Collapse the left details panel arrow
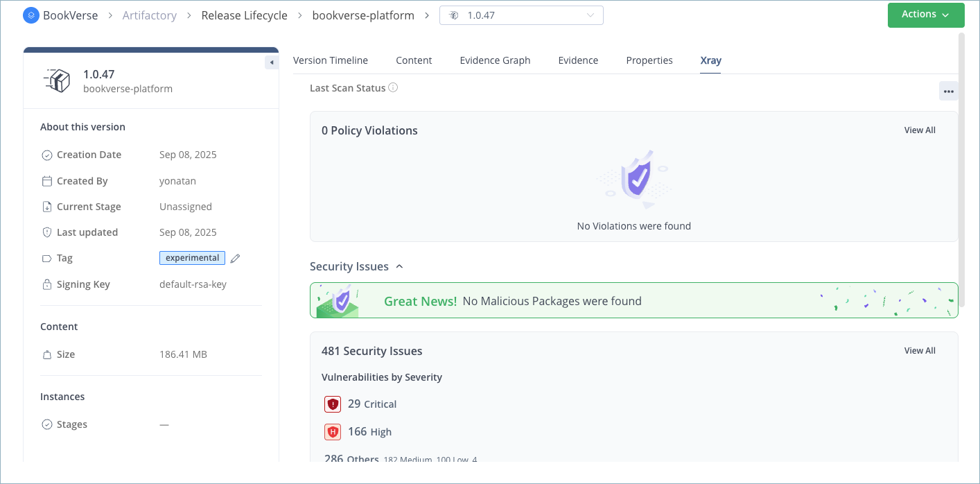This screenshot has width=980, height=484. coord(272,62)
